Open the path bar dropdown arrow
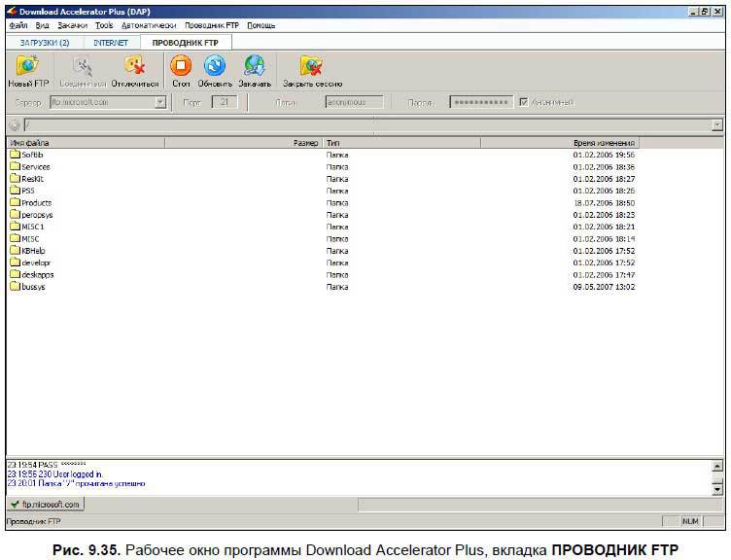731x560 pixels. coord(717,125)
